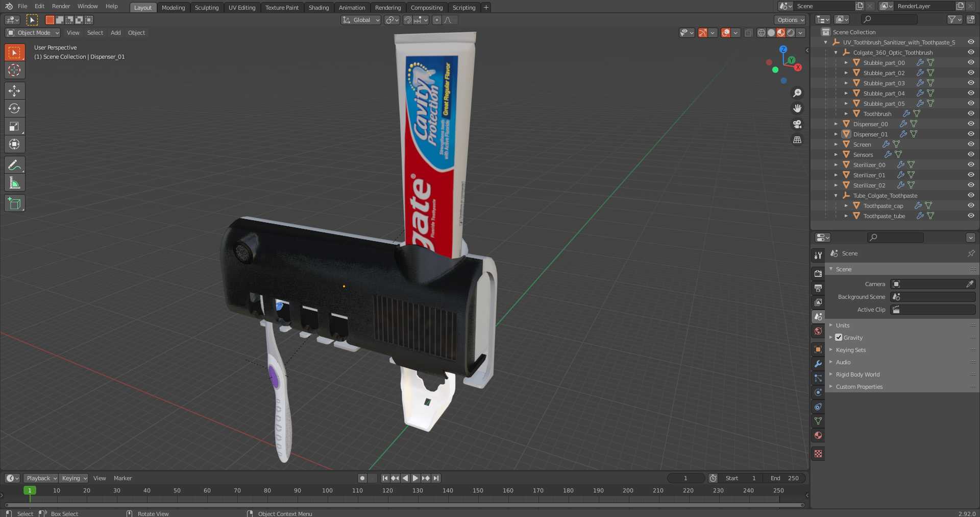980x517 pixels.
Task: Hide Dispenser_01 in the outliner
Action: (x=971, y=134)
